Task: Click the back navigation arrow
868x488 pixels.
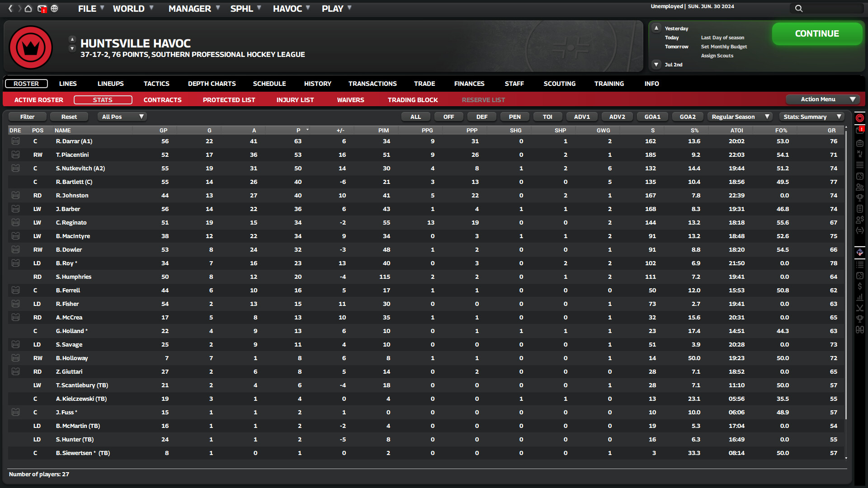Action: click(10, 8)
